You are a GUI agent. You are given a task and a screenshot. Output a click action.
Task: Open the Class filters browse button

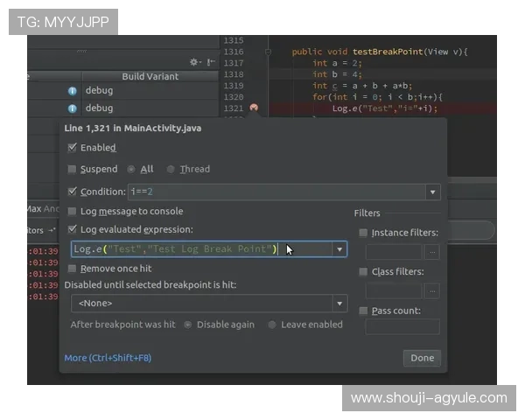(x=431, y=290)
